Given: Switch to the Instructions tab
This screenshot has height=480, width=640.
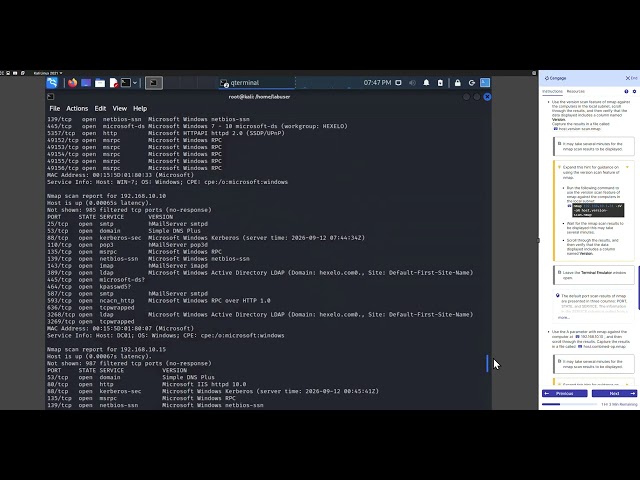Looking at the screenshot, I should [x=552, y=91].
